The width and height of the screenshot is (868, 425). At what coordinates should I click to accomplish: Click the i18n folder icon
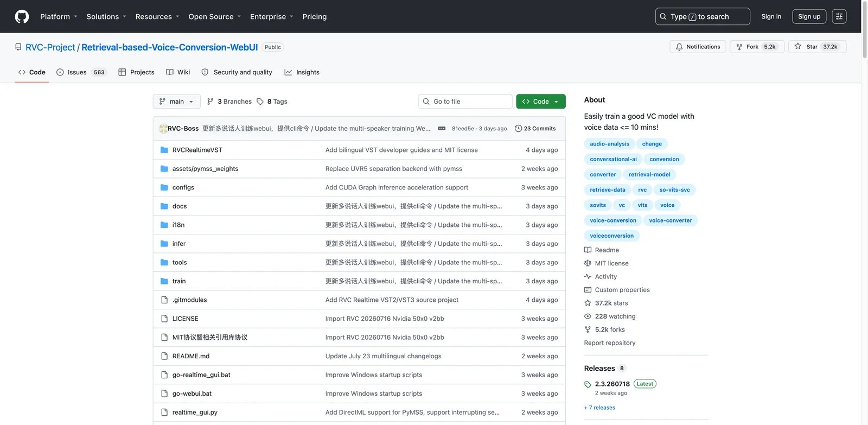point(164,225)
